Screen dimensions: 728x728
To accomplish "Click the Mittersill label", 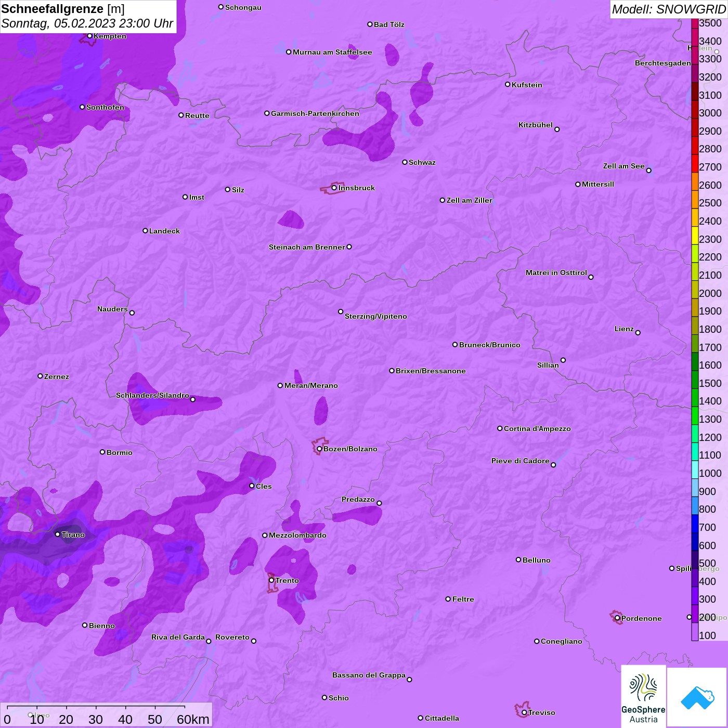I will coord(598,184).
